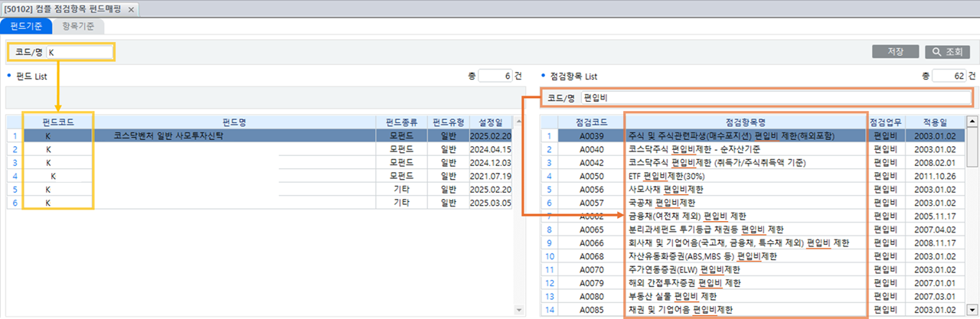Click item 국공채 편입비제한

click(x=661, y=203)
